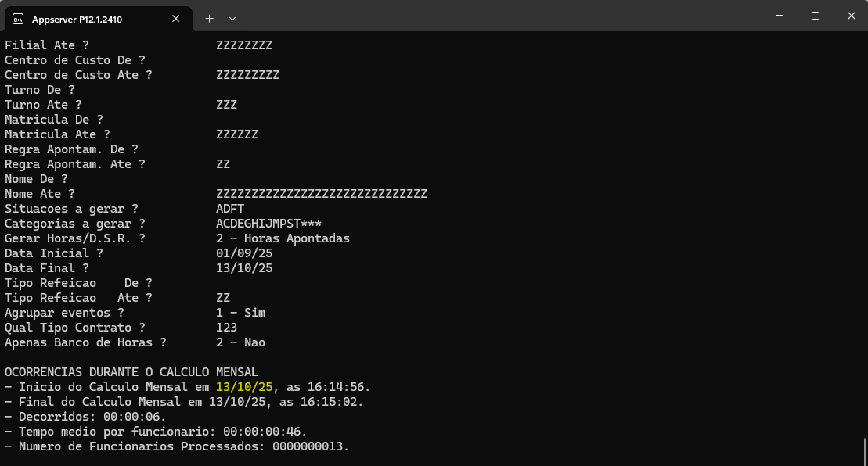Click the 'OCORRENCIAS DURANTE O CALCULO MENSAL' heading

pos(131,372)
